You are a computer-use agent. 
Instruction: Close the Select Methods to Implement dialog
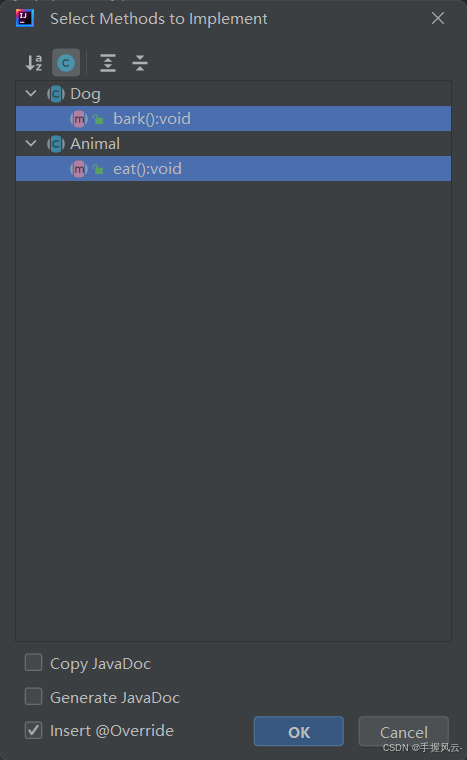438,18
